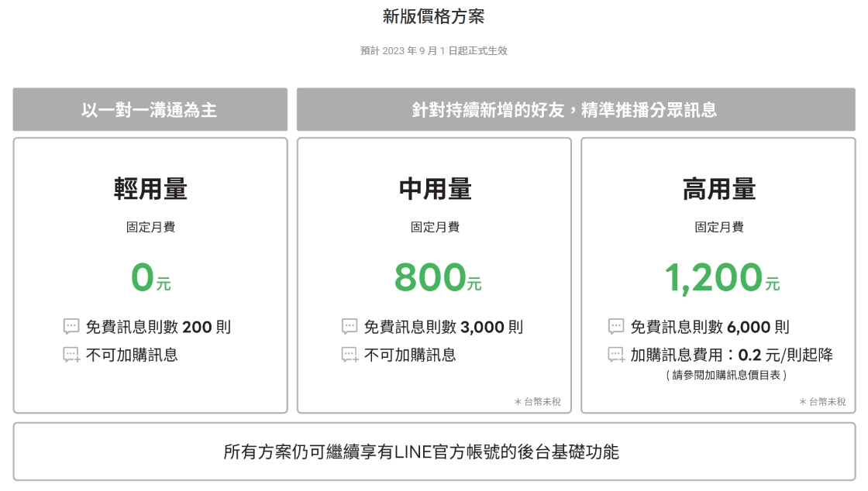
Task: Click the 輕用量 plan title
Action: 150,189
